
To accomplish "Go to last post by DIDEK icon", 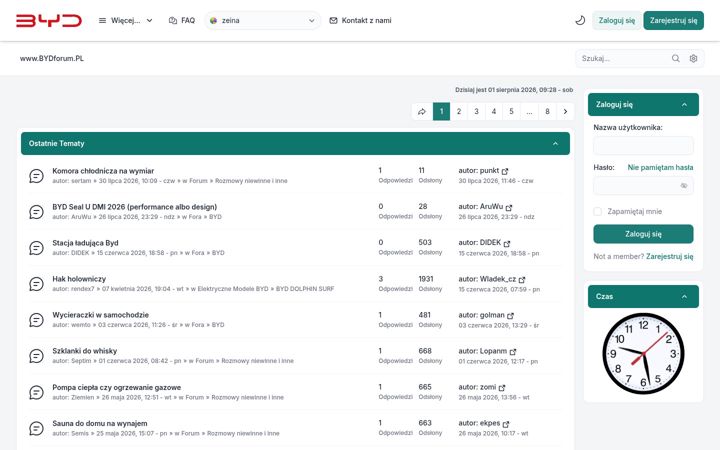I will coord(507,243).
